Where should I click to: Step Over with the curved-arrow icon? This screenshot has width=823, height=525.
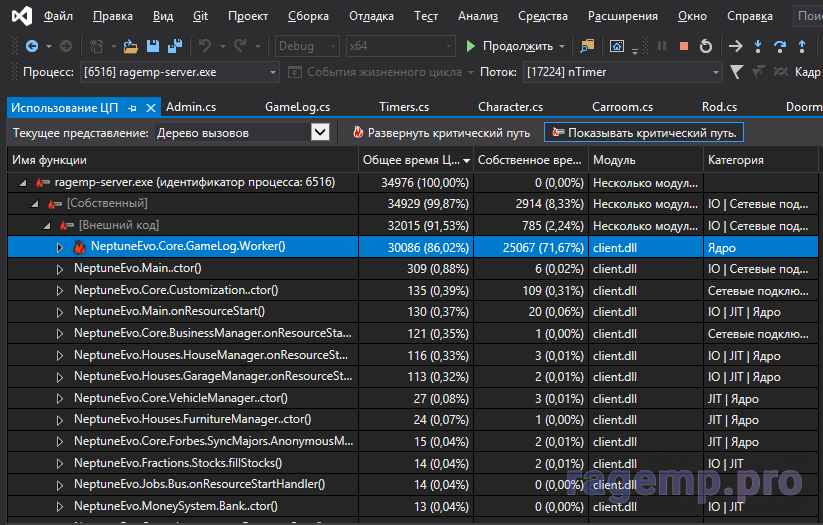click(x=779, y=46)
